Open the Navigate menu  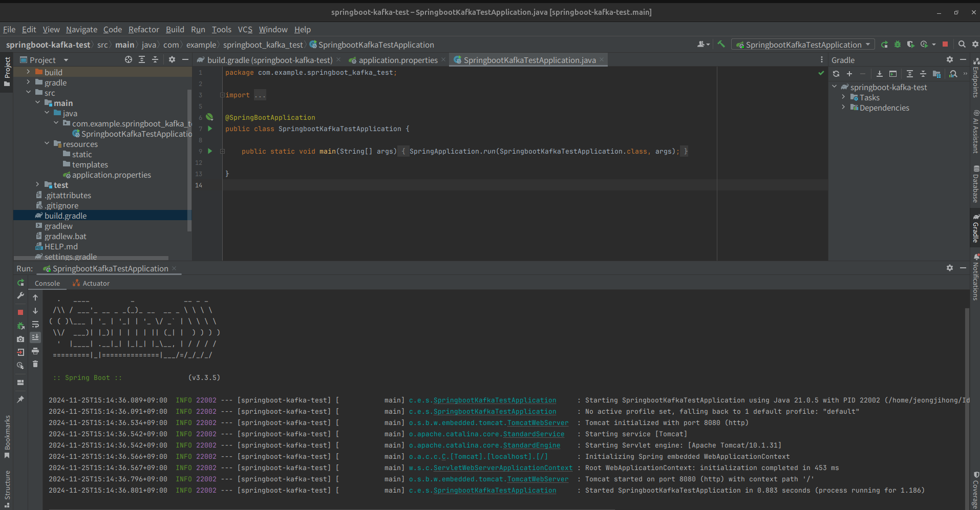81,30
